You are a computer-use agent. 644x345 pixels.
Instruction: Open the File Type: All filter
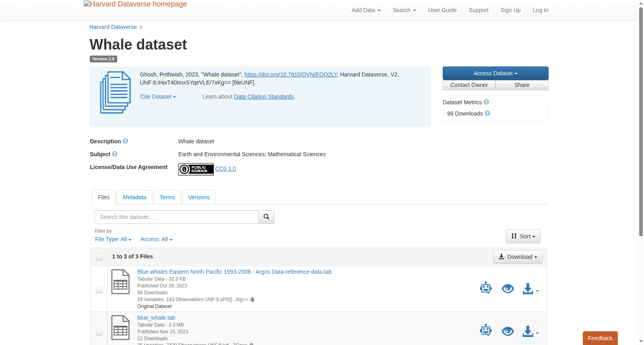(113, 239)
